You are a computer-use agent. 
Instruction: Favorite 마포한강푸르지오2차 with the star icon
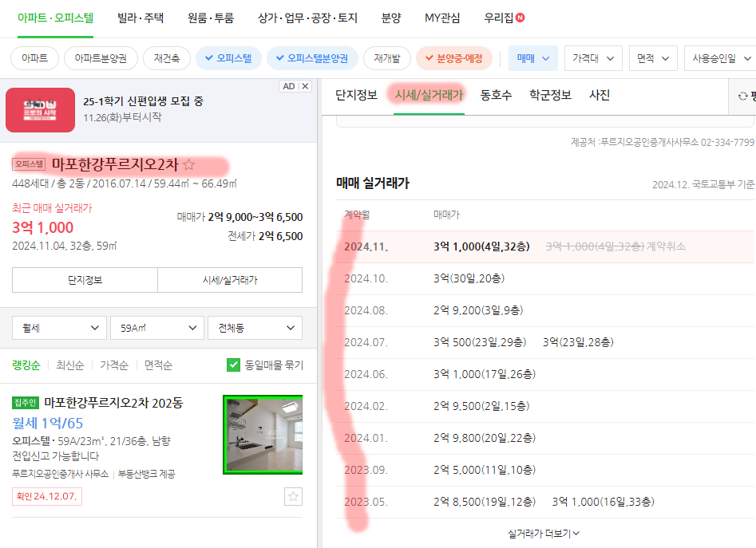189,164
